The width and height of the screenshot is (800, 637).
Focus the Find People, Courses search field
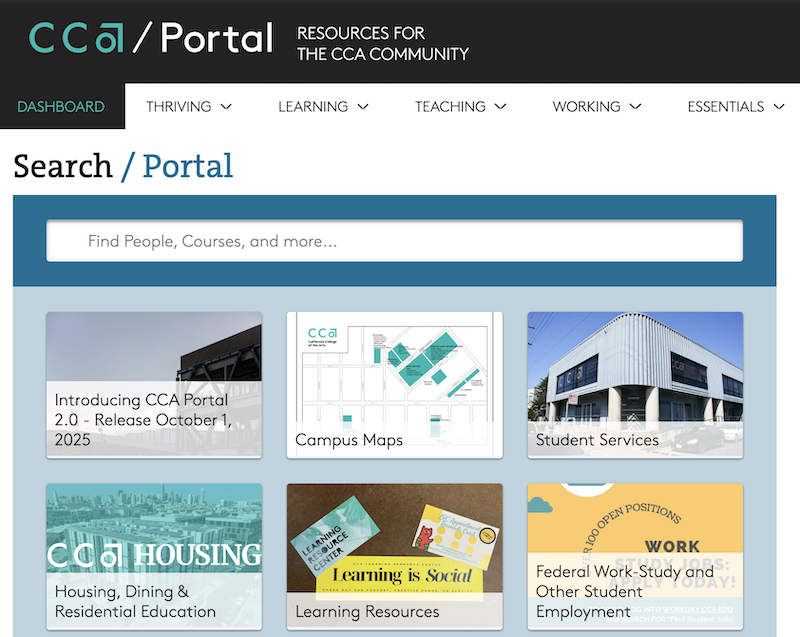point(394,241)
